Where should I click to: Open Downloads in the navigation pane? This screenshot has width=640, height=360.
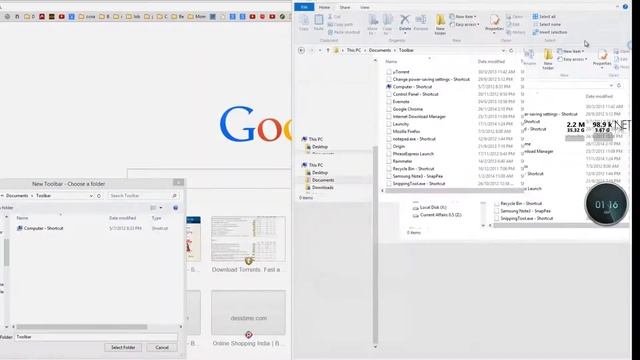[322, 188]
